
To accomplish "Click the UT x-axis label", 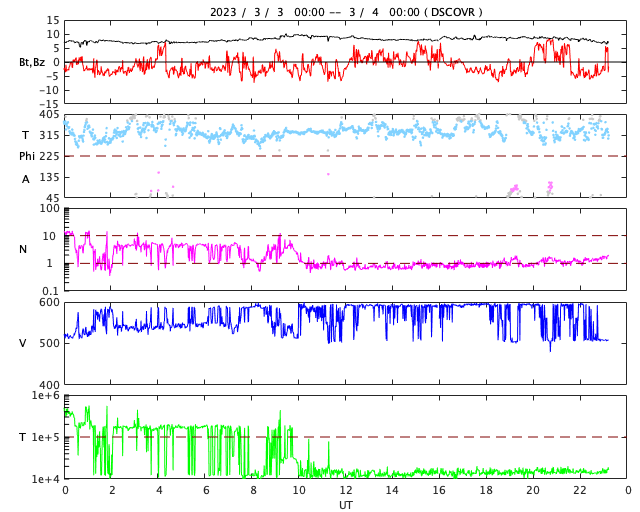I will [345, 505].
